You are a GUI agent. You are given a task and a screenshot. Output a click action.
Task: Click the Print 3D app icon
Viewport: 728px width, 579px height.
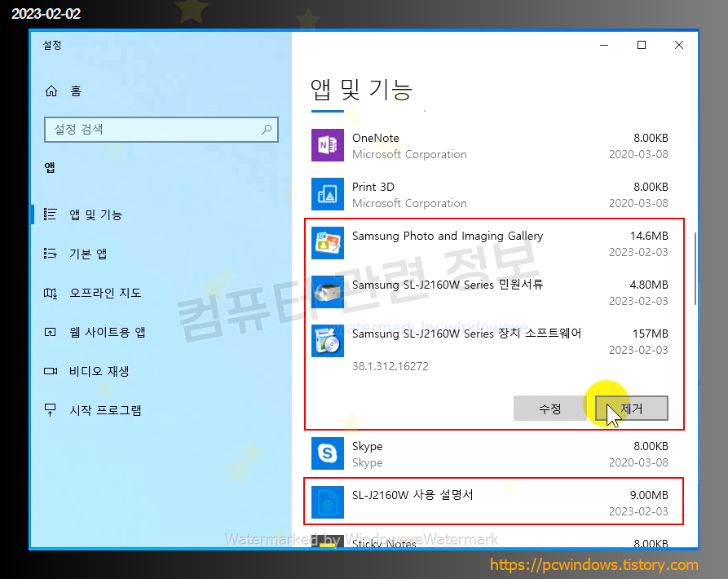(x=328, y=194)
